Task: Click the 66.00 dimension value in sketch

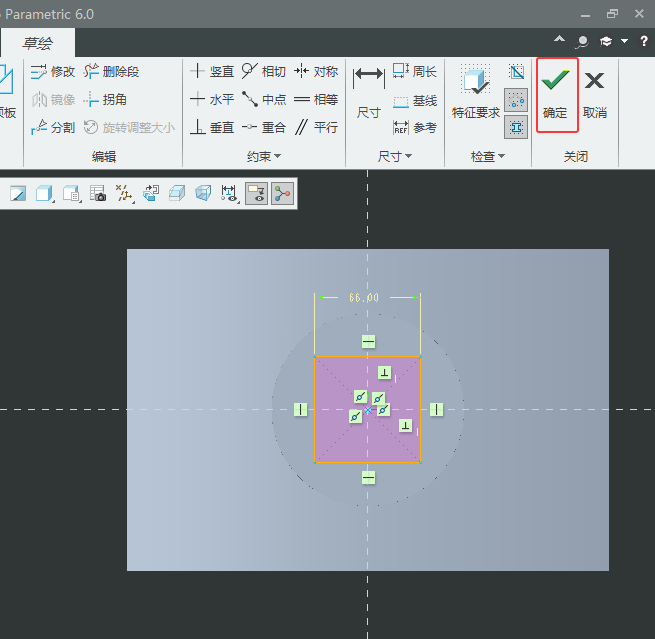Action: [364, 298]
